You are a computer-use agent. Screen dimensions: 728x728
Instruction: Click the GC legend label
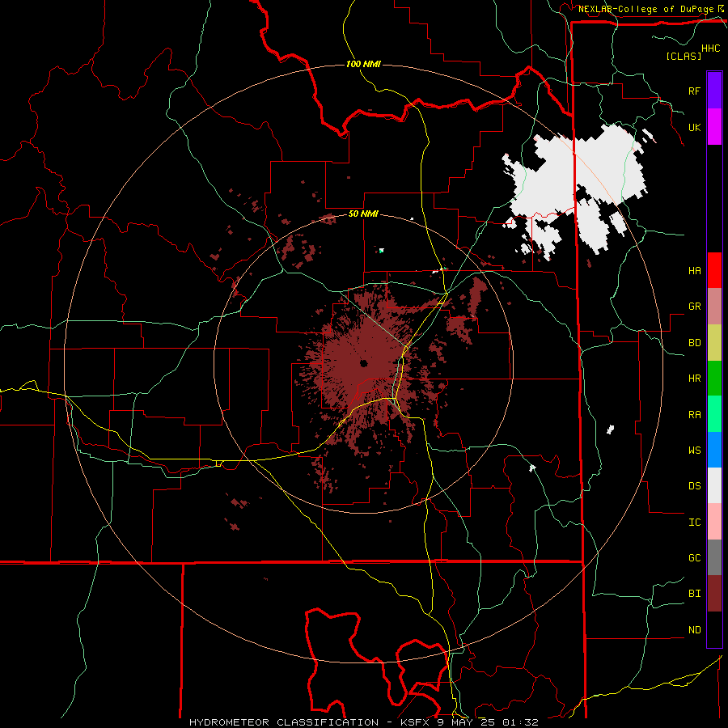[694, 558]
